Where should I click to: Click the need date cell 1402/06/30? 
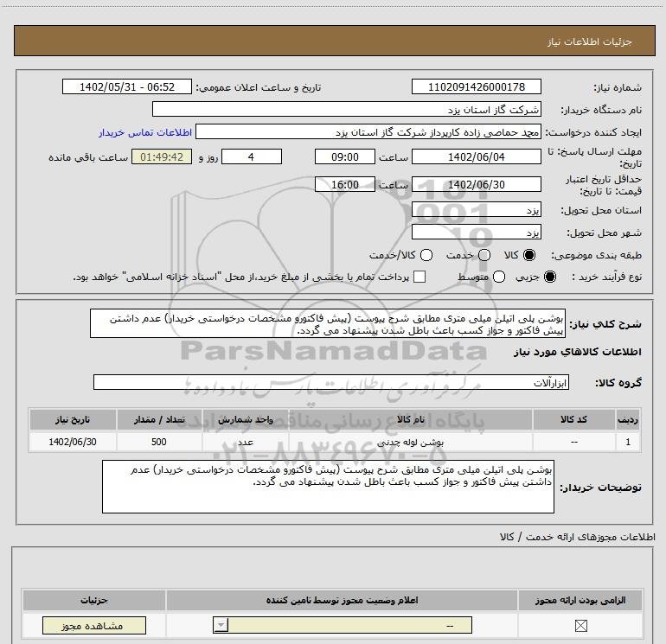pyautogui.click(x=73, y=442)
